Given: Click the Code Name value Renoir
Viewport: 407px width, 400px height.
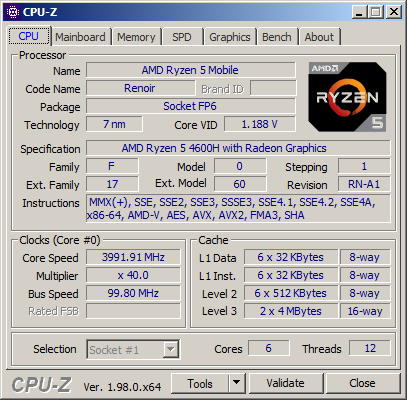Looking at the screenshot, I should click(140, 88).
